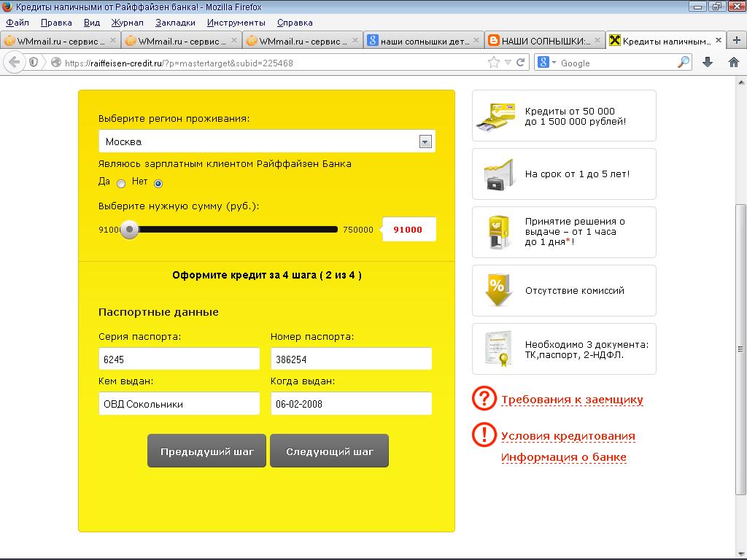Click the Google search engine icon
The image size is (747, 560).
(x=543, y=63)
